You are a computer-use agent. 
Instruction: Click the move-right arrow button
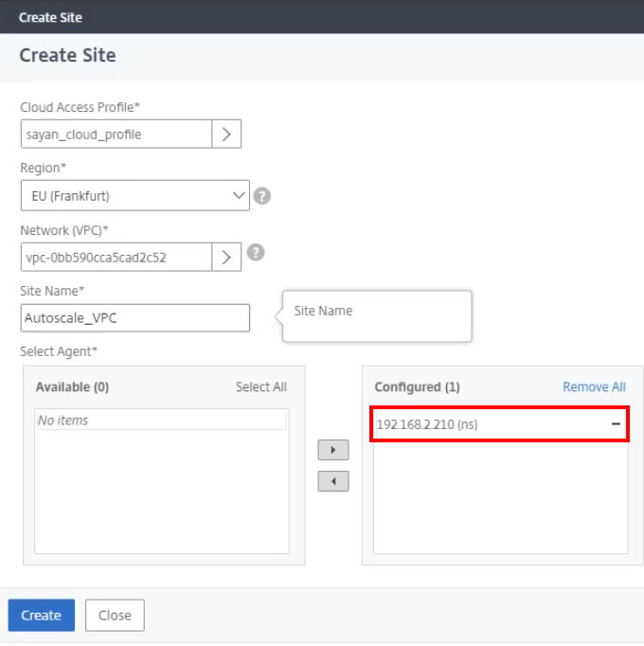pos(333,450)
